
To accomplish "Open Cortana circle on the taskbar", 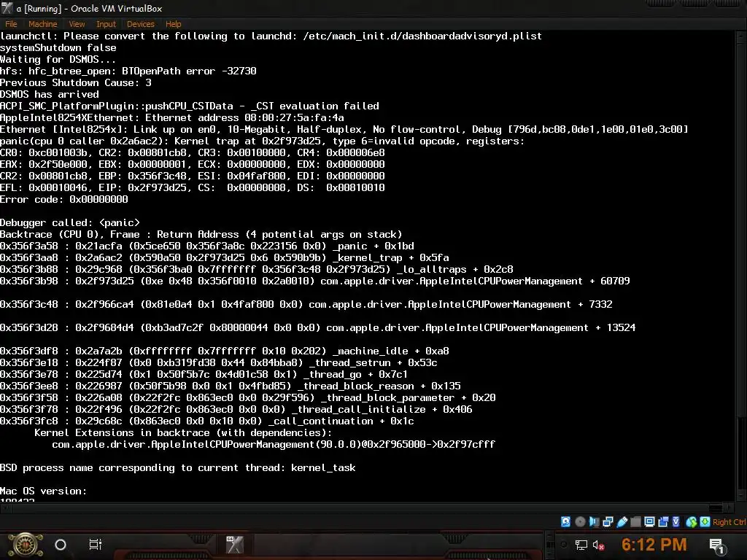I will (61, 545).
